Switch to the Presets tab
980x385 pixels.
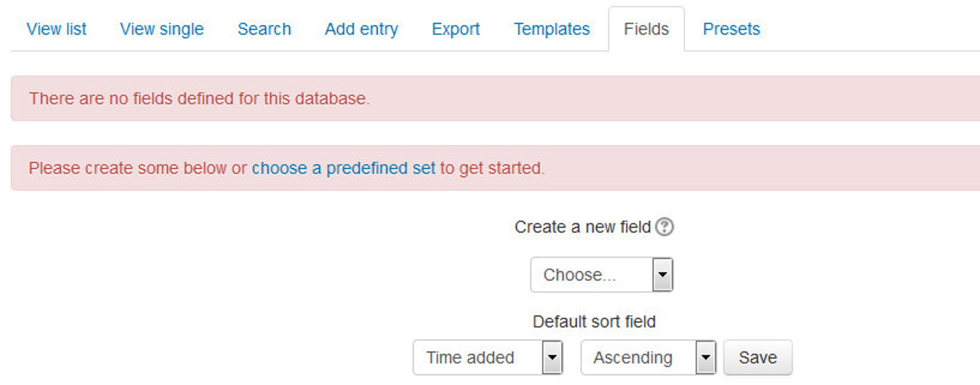731,29
